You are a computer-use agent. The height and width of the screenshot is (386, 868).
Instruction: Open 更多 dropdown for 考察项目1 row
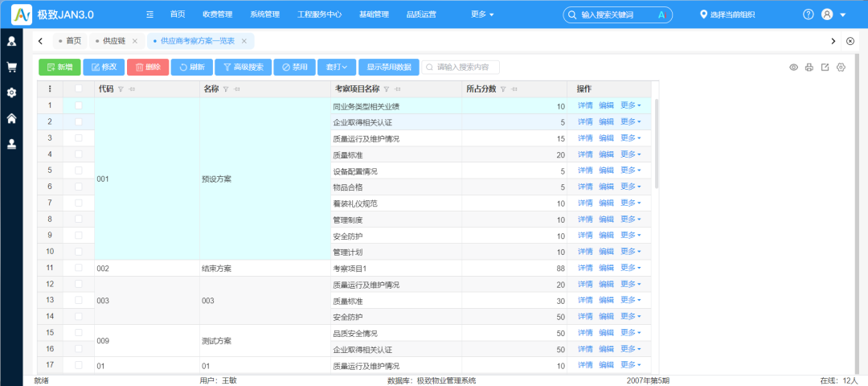(x=631, y=268)
